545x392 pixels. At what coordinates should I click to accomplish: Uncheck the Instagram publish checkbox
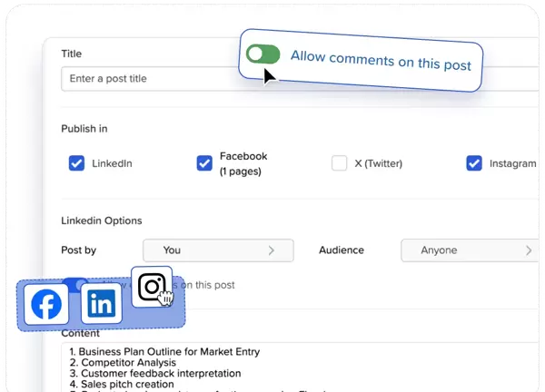tap(474, 163)
